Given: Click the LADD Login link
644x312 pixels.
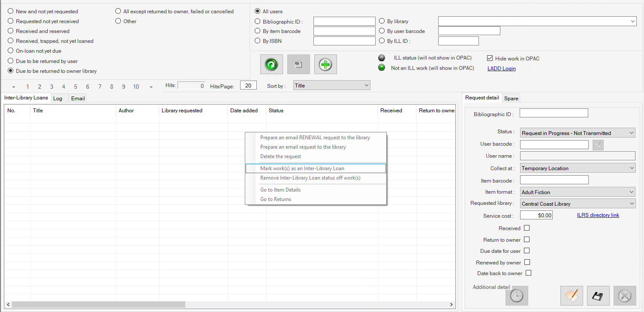Looking at the screenshot, I should click(501, 68).
